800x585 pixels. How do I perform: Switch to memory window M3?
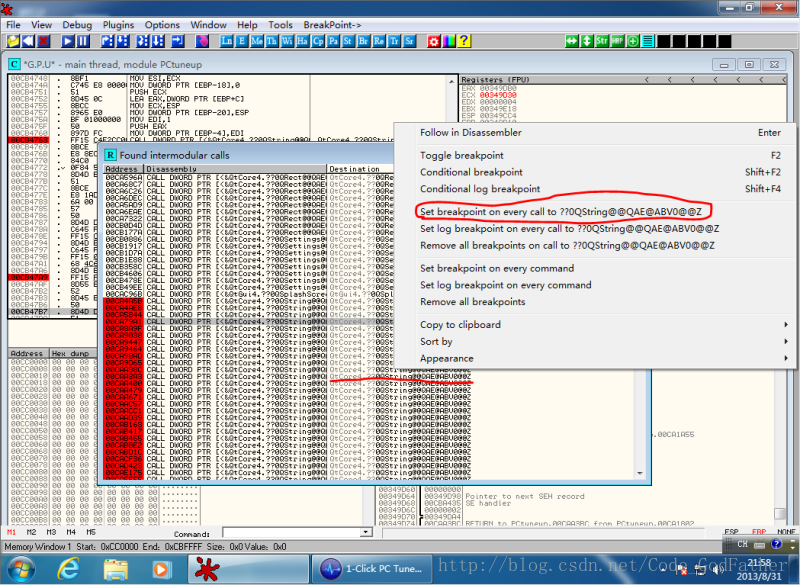(51, 532)
